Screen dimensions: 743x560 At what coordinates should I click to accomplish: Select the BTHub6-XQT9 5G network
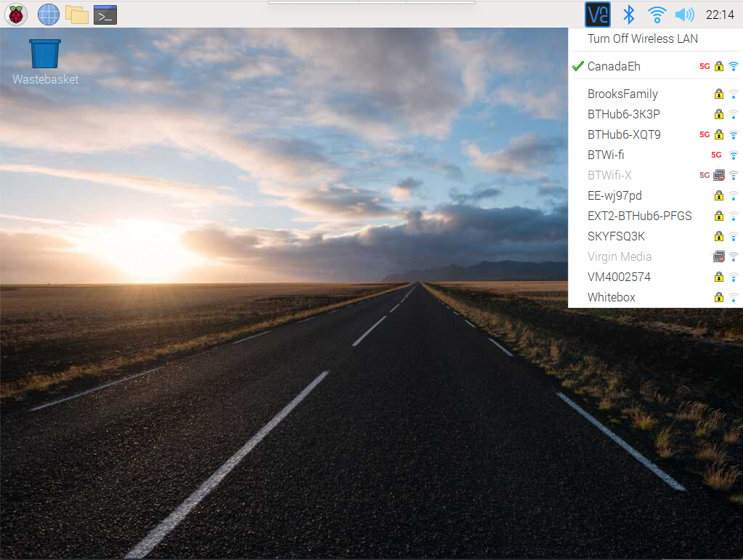(x=655, y=134)
